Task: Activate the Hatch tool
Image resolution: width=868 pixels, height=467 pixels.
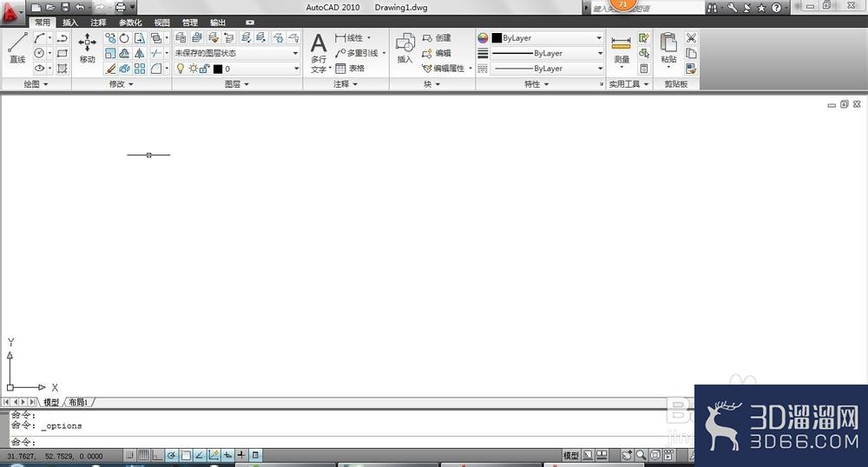Action: pos(62,69)
